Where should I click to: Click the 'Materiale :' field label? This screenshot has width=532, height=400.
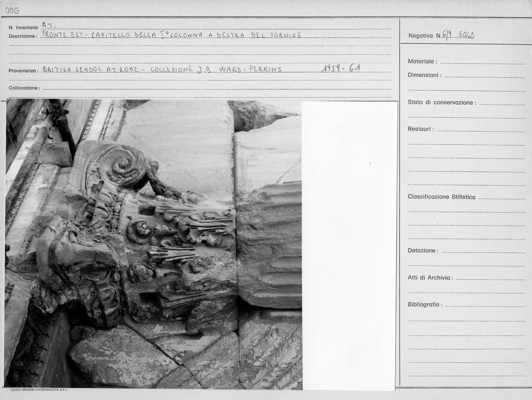pyautogui.click(x=422, y=62)
